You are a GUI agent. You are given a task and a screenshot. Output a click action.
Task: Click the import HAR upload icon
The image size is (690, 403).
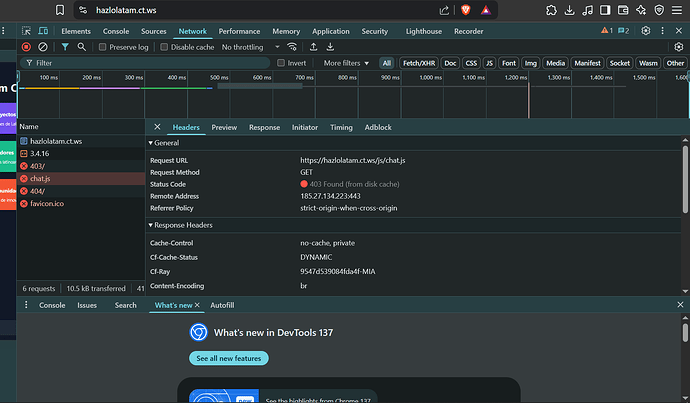(313, 47)
